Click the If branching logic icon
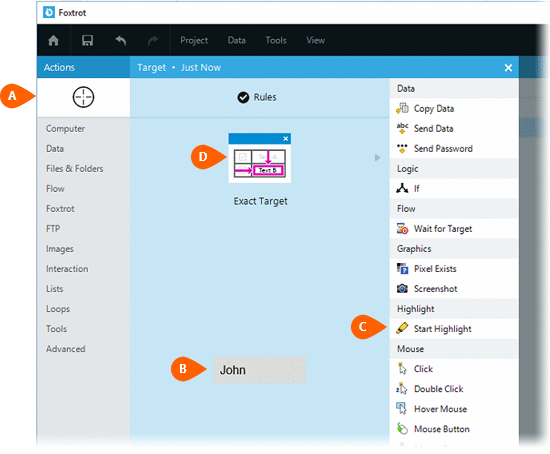550x454 pixels. point(402,188)
